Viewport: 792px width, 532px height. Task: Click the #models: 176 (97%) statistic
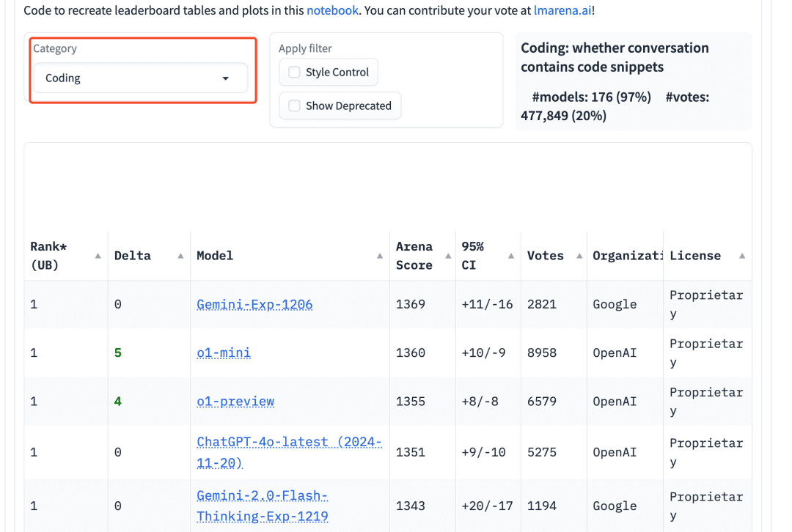pos(592,97)
